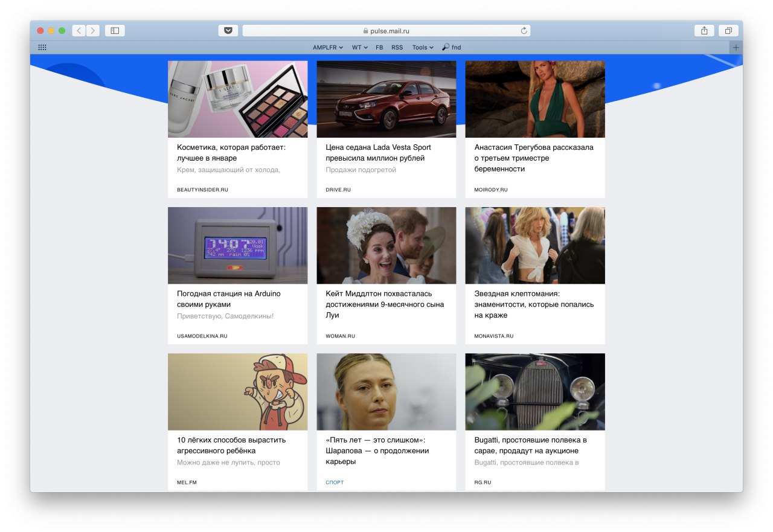Add a new tab with plus button
773x532 pixels.
coord(736,47)
